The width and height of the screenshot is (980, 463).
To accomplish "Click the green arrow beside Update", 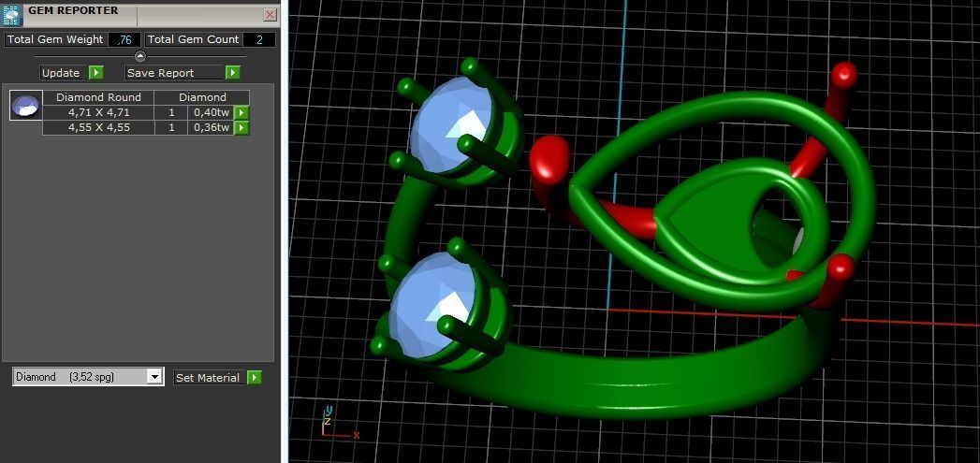I will click(95, 73).
